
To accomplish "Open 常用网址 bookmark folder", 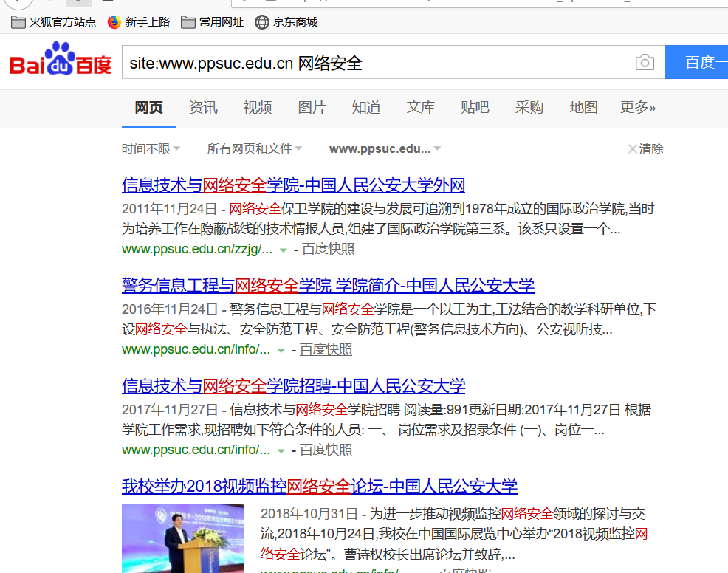I will coord(212,22).
